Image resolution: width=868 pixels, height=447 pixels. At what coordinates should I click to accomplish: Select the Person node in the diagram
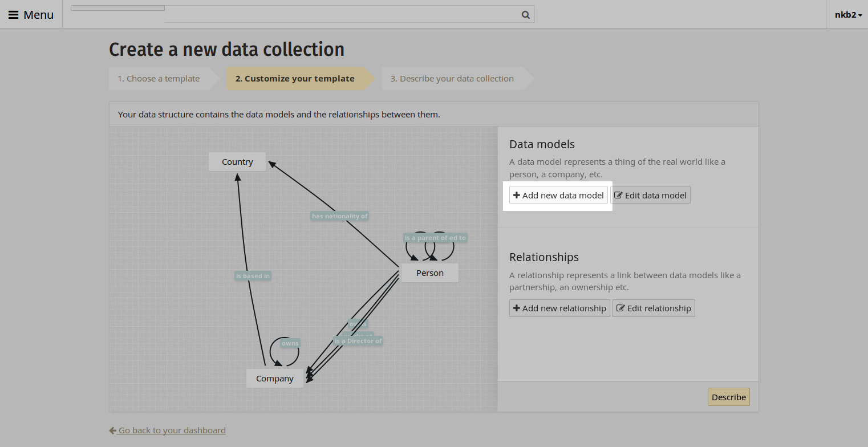click(429, 273)
